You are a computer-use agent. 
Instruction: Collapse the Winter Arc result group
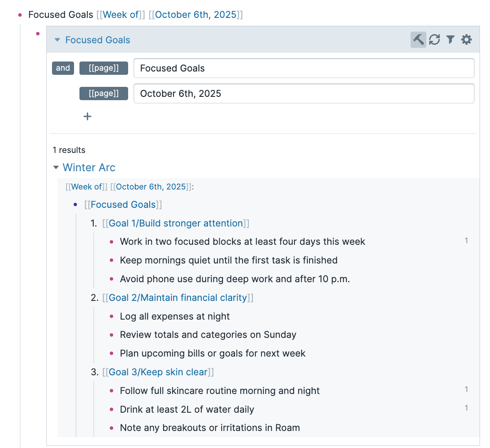[x=56, y=167]
